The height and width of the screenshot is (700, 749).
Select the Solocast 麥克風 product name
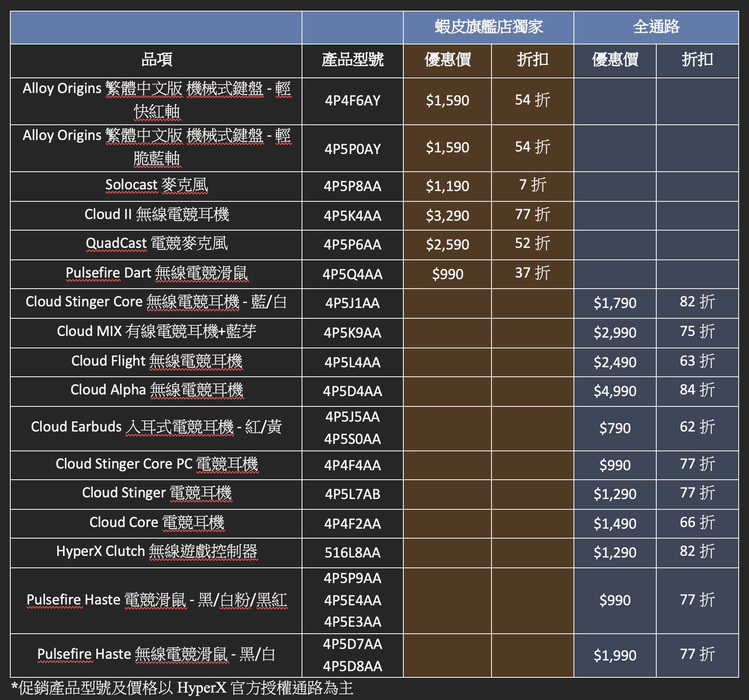(157, 185)
